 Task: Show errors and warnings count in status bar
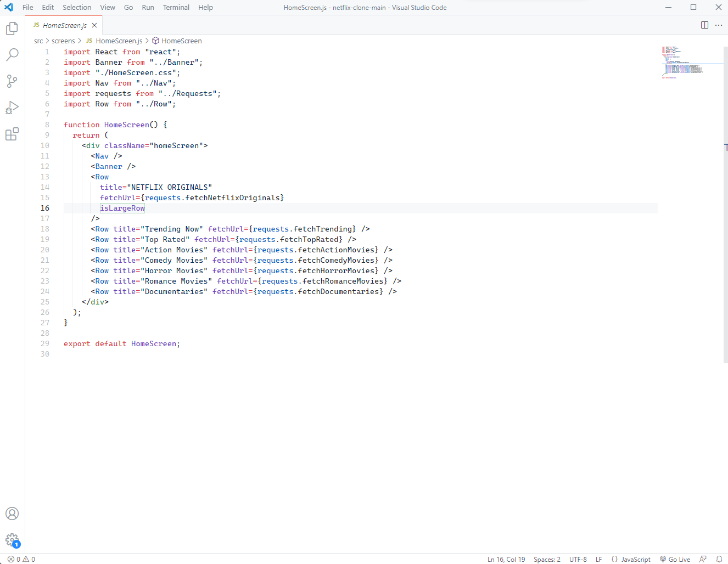click(21, 559)
